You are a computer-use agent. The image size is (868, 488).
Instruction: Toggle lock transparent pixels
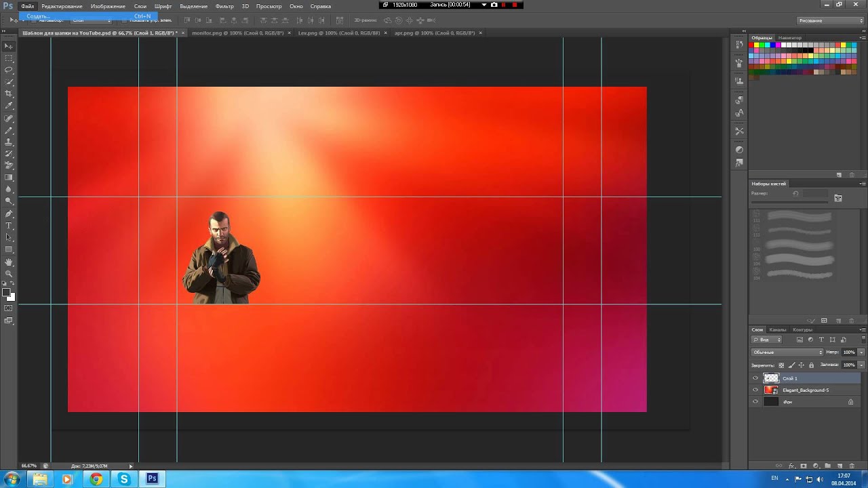pos(781,365)
